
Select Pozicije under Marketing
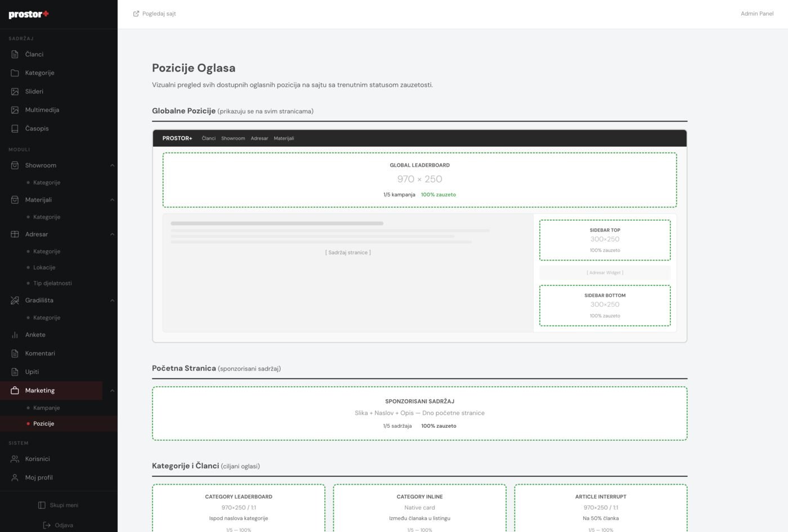click(43, 423)
